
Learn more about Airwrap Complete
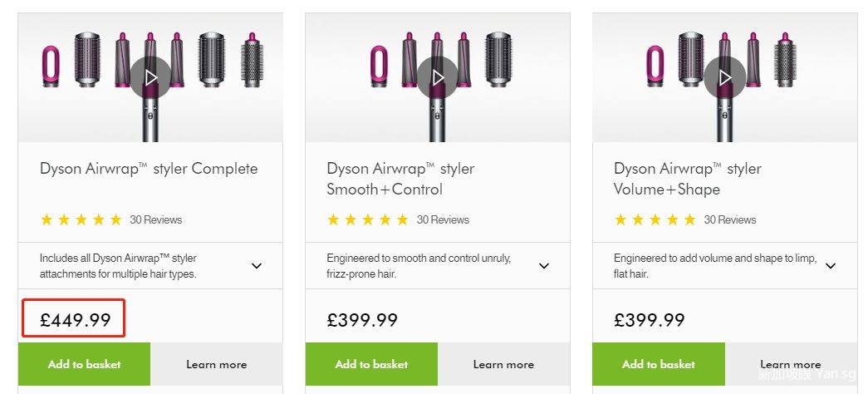point(216,364)
